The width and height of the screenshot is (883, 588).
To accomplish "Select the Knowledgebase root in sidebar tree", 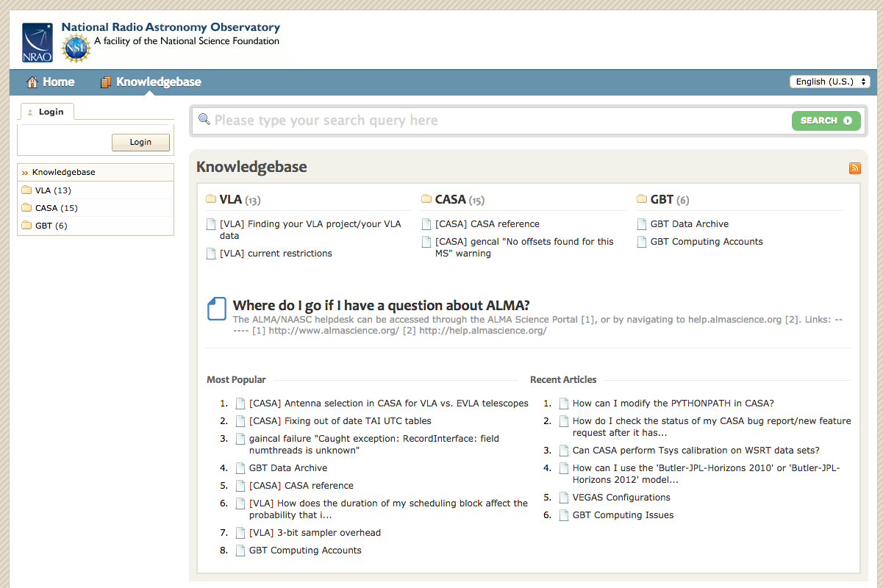I will (63, 172).
